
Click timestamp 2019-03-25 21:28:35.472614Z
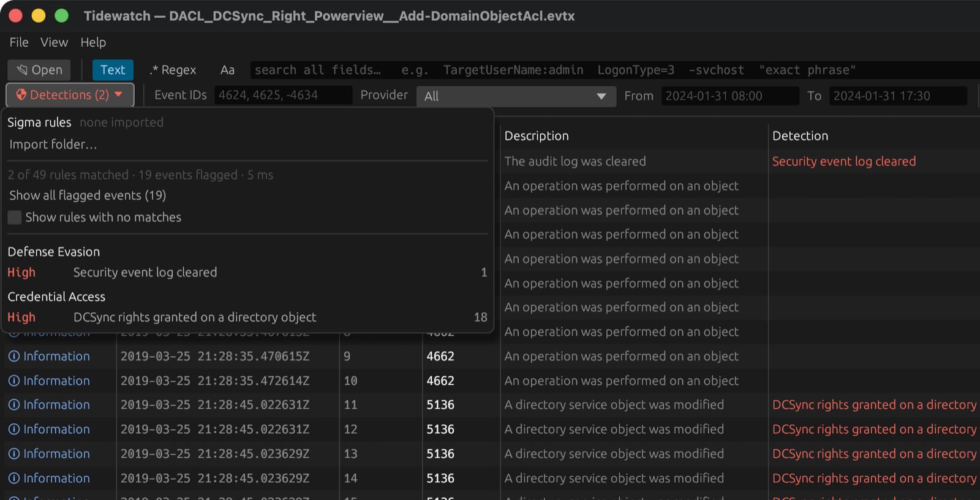pos(215,381)
